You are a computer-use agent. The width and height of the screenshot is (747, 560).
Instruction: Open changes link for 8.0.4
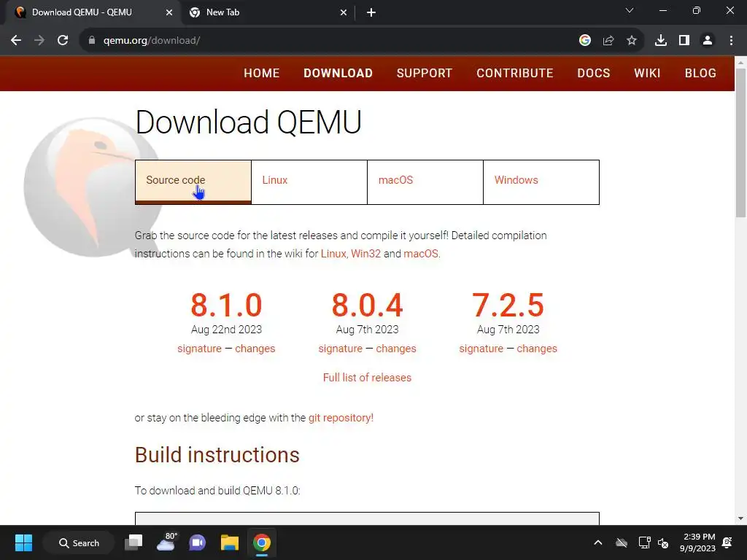tap(396, 349)
